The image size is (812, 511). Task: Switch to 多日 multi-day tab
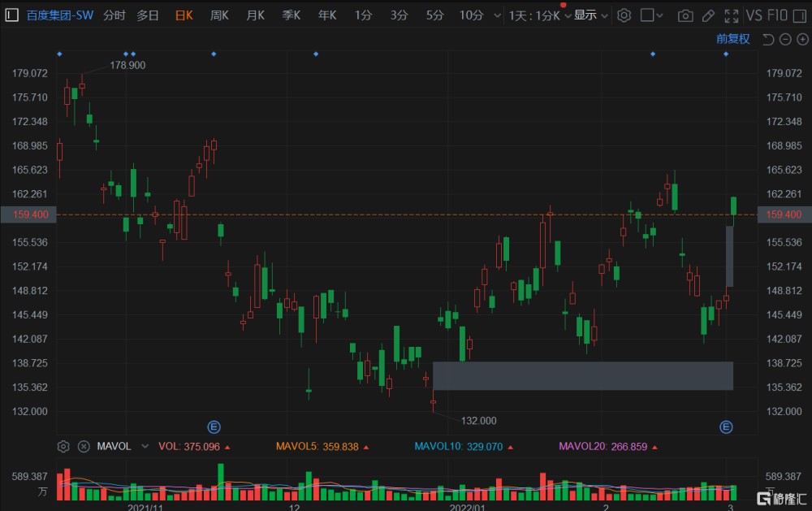(x=148, y=15)
